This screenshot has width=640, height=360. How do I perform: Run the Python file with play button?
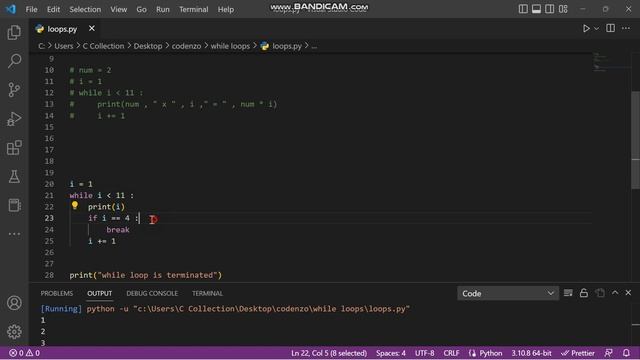pyautogui.click(x=586, y=28)
